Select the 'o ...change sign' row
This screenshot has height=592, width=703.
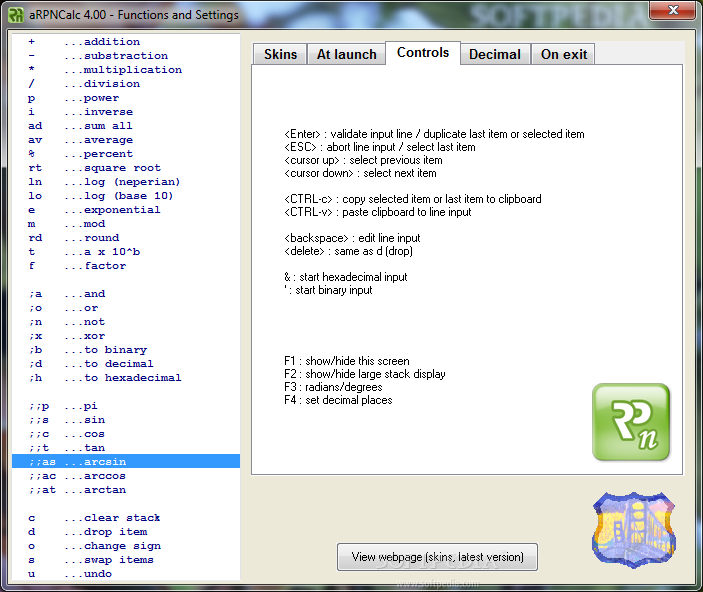126,545
